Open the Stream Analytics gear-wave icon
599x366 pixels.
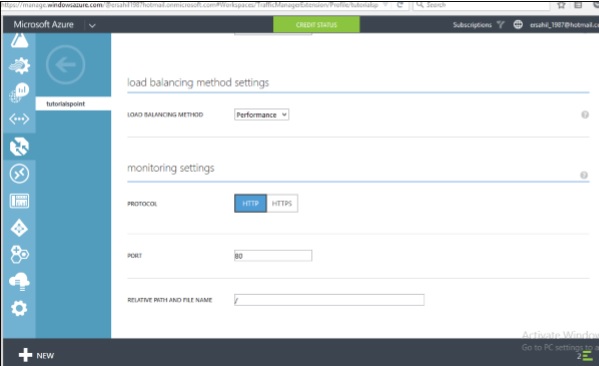19,66
